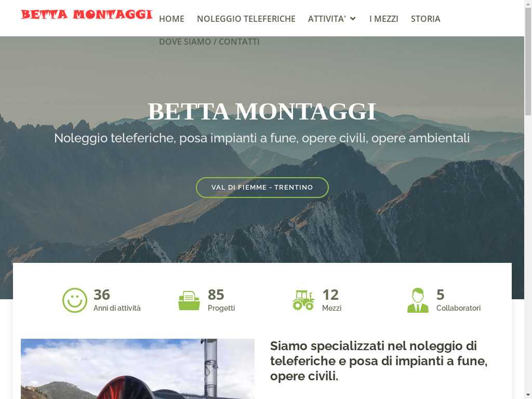The width and height of the screenshot is (532, 399).
Task: Click the Betta Montaggi red logo
Action: click(87, 14)
